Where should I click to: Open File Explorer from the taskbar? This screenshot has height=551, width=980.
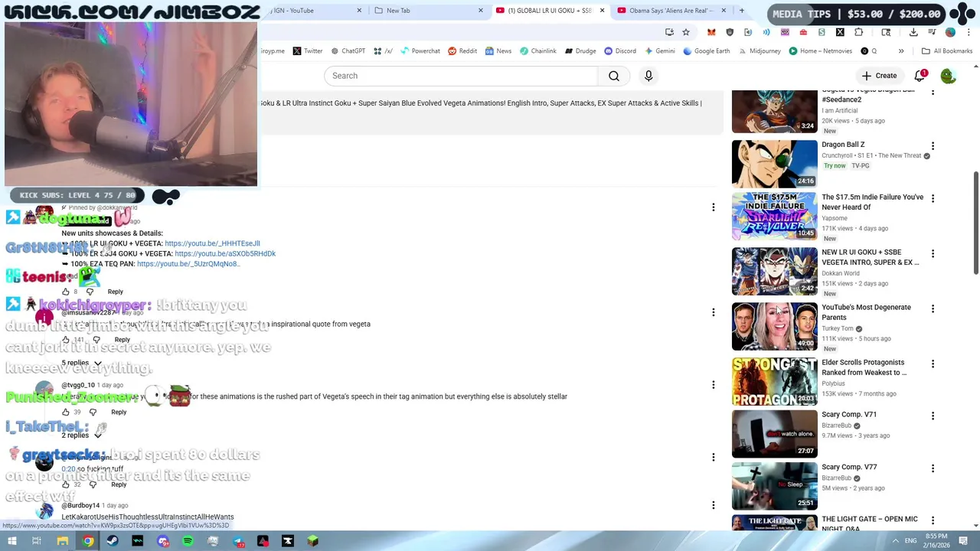(x=63, y=541)
